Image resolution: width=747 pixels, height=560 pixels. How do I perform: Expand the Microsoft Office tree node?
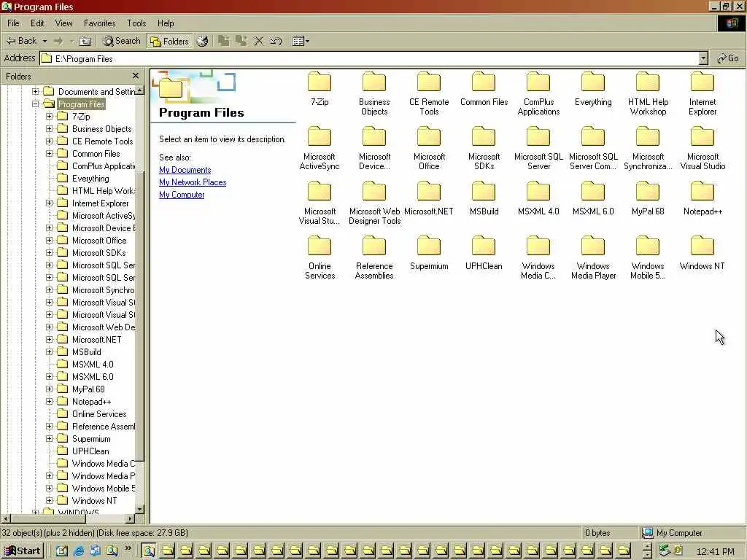click(x=49, y=241)
